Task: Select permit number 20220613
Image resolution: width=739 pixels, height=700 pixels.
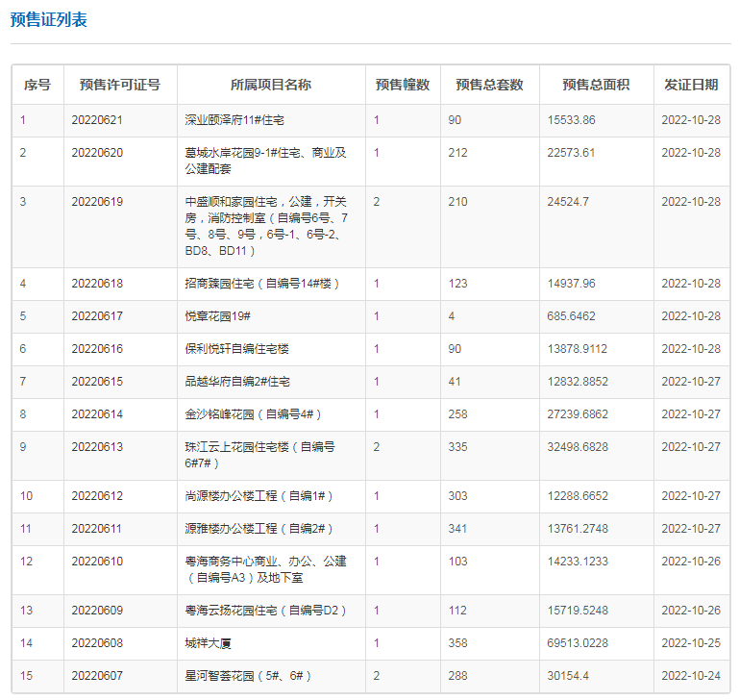Action: 97,447
